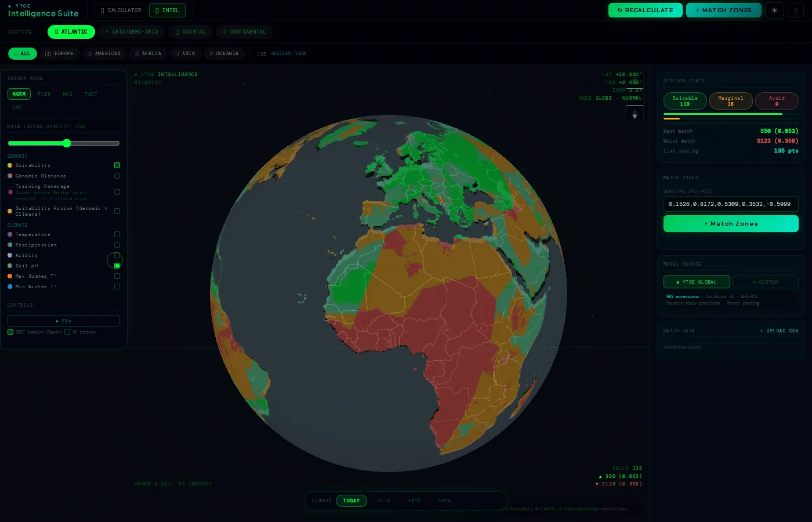812x522 pixels.
Task: Click the map compass reset control
Action: point(635,115)
